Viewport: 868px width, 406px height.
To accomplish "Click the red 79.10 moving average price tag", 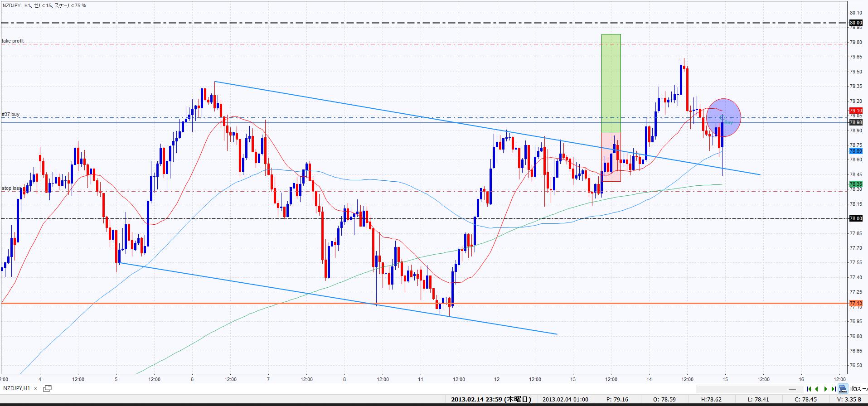I will 855,111.
